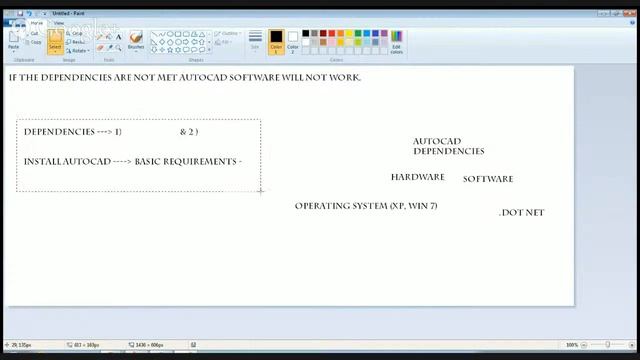Open the shape Outline dropdown

coord(228,33)
